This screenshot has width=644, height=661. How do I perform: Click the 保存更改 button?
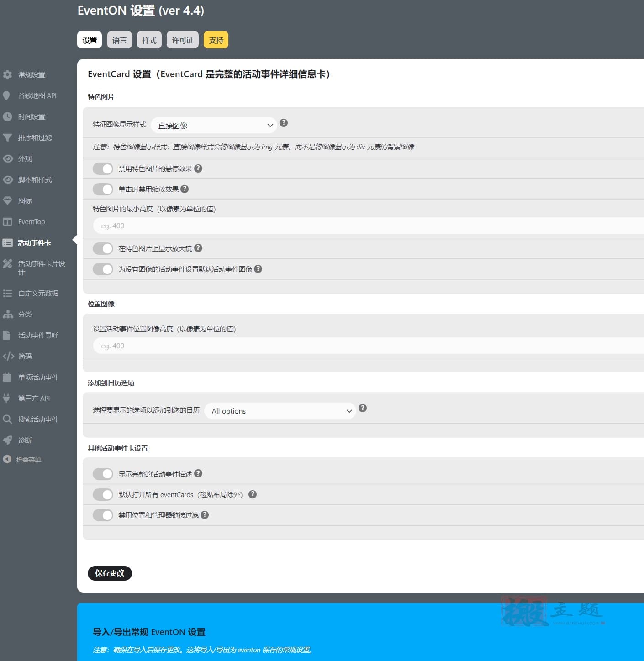pos(110,573)
